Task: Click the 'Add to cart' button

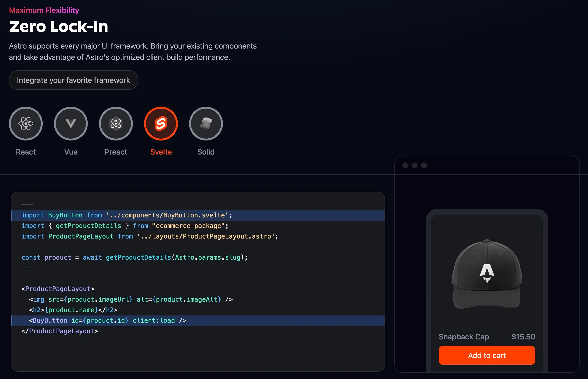Action: [x=487, y=355]
